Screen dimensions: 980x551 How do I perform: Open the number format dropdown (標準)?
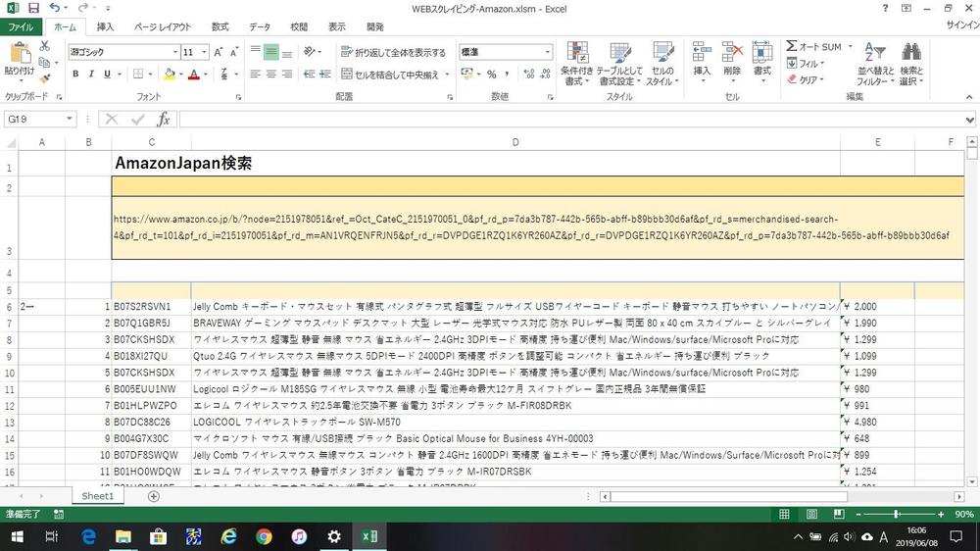click(x=548, y=52)
